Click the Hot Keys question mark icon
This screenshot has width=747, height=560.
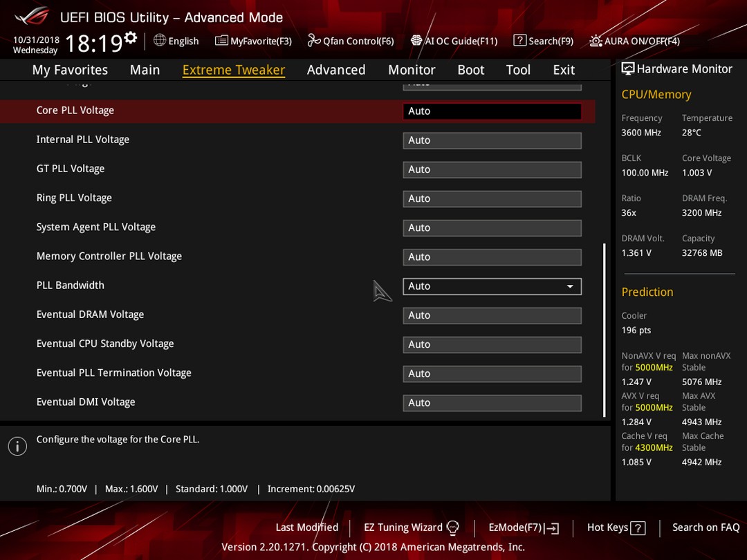(638, 528)
